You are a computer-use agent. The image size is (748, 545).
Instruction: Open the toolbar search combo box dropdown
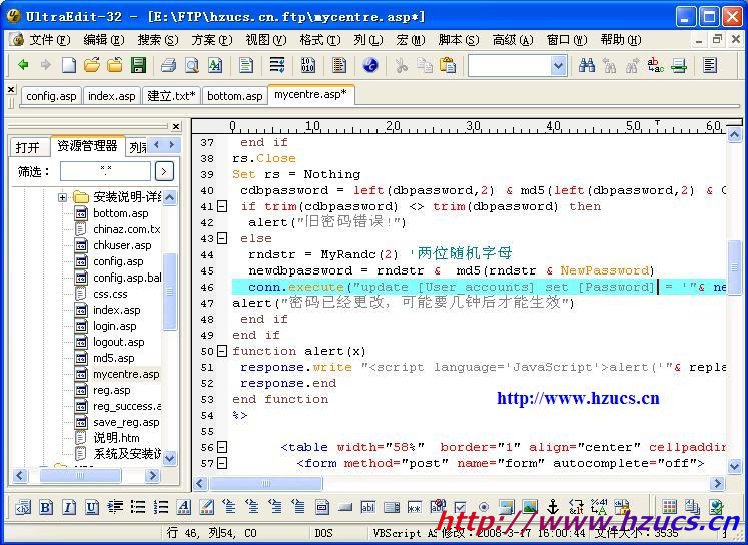(x=558, y=65)
